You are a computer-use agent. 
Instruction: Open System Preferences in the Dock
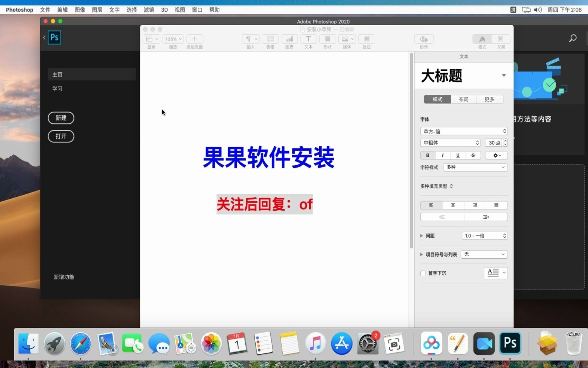(368, 343)
